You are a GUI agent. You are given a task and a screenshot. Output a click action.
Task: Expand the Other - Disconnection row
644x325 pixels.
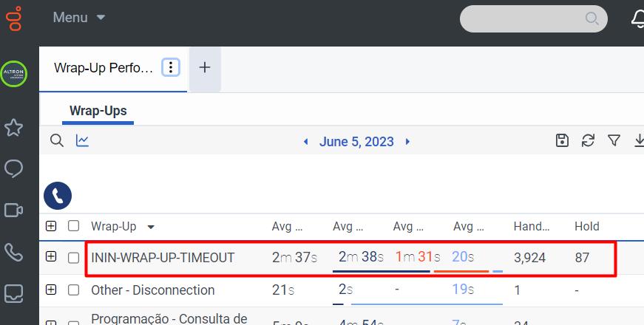pyautogui.click(x=51, y=290)
